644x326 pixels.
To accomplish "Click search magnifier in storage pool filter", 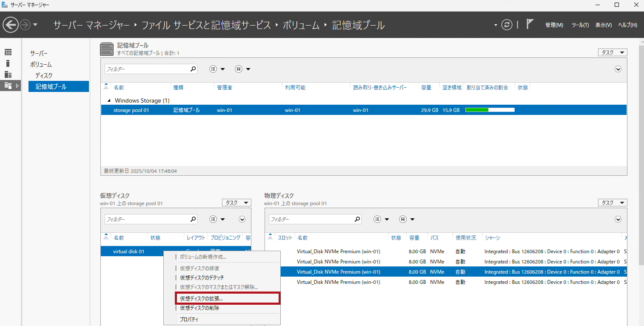I will click(x=193, y=69).
